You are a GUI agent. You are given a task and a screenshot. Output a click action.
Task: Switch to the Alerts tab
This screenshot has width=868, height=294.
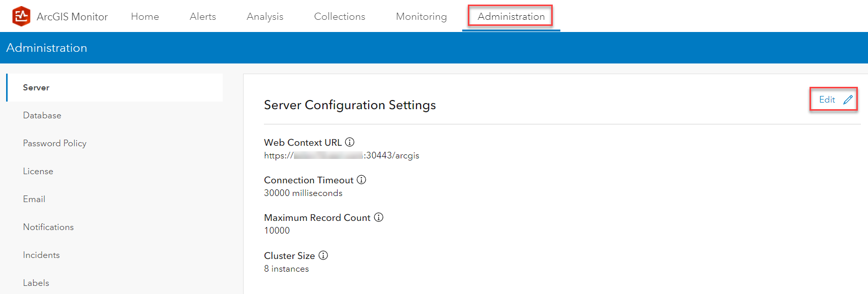click(203, 16)
